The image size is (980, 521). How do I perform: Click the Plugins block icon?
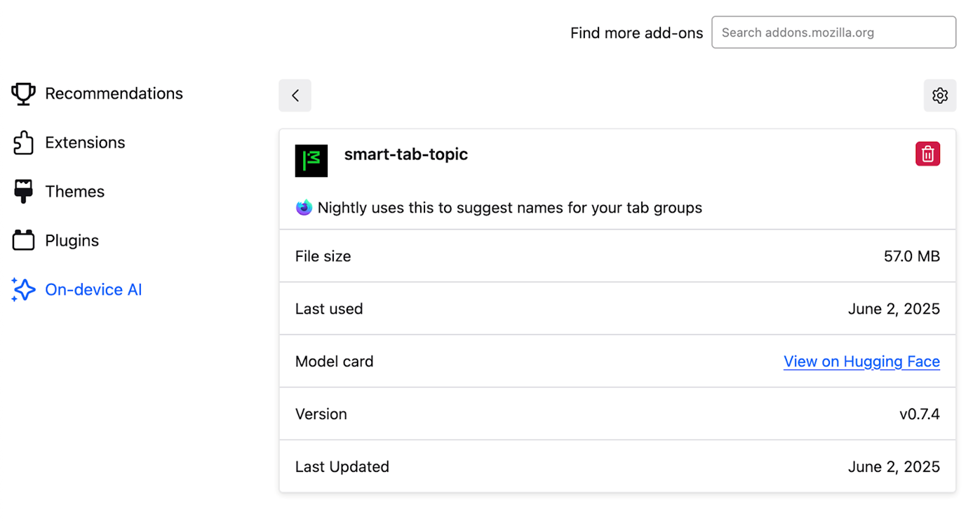[23, 241]
